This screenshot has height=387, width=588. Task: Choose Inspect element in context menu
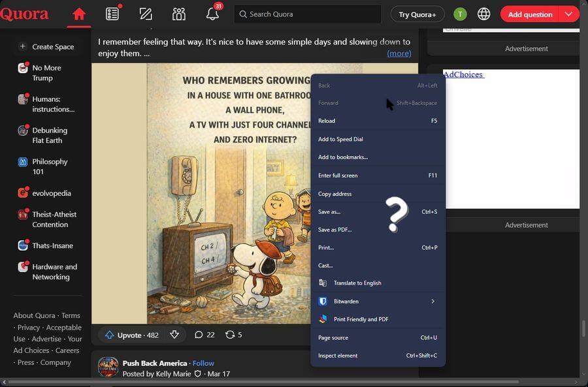(338, 356)
